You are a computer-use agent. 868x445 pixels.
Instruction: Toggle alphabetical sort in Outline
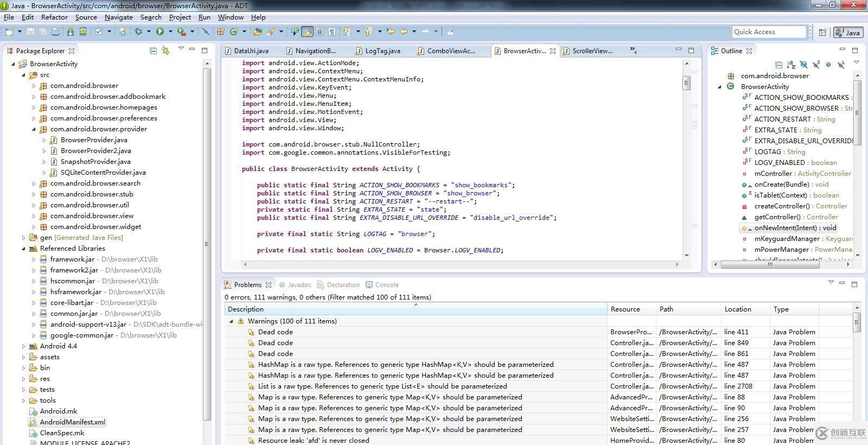[791, 65]
